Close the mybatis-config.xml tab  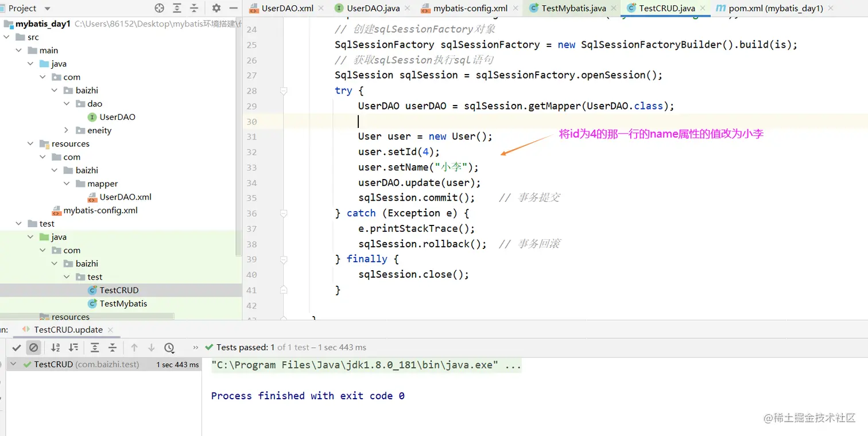(515, 9)
